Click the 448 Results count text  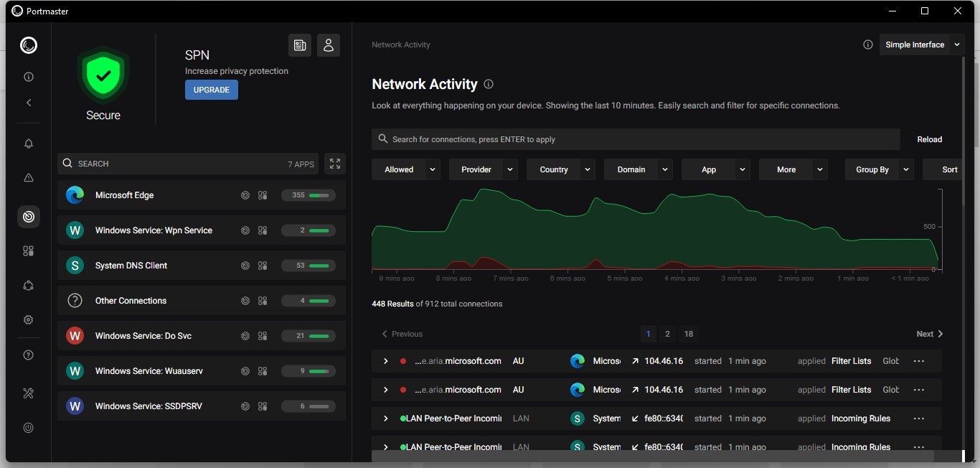pyautogui.click(x=392, y=304)
